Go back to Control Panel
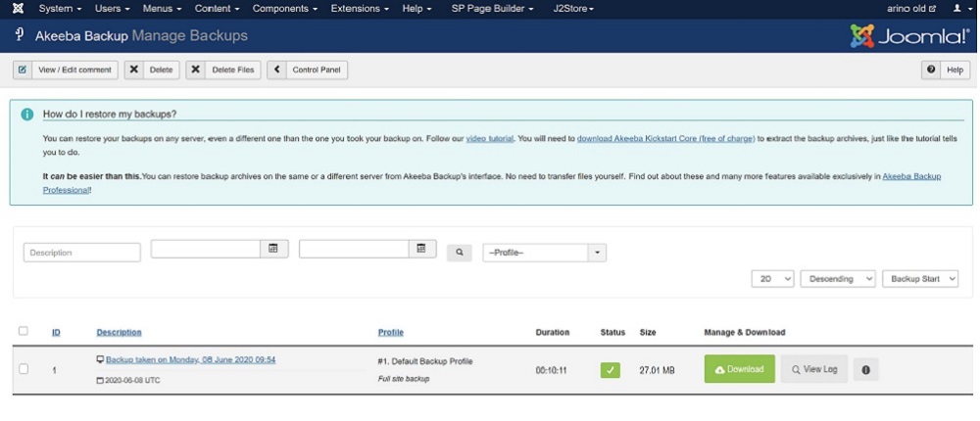This screenshot has height=421, width=980. (x=307, y=70)
